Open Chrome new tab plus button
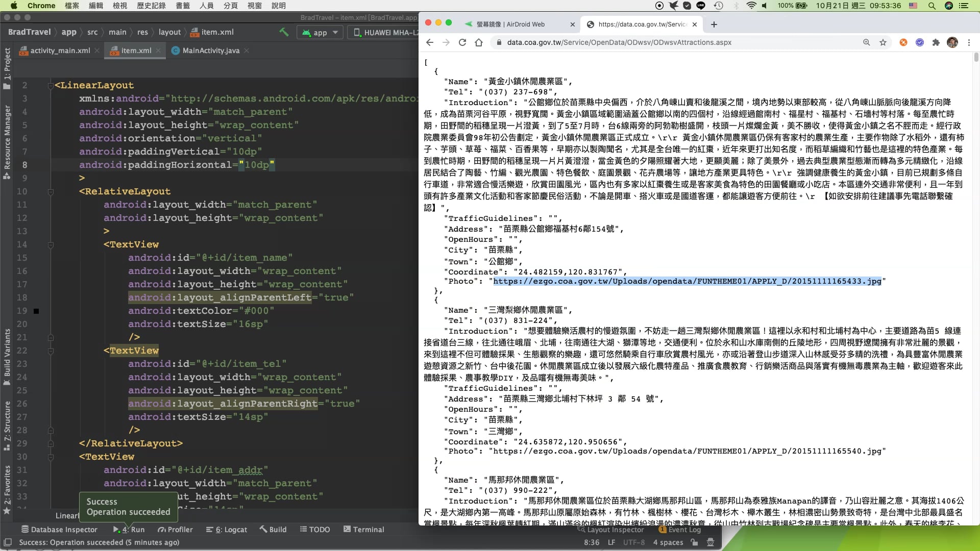This screenshot has width=980, height=551. pos(714,24)
